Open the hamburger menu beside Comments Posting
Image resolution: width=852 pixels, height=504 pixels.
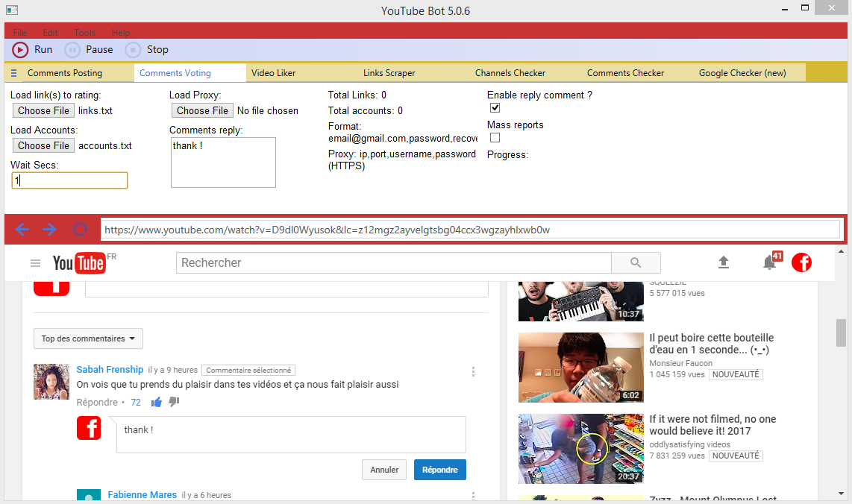click(14, 73)
